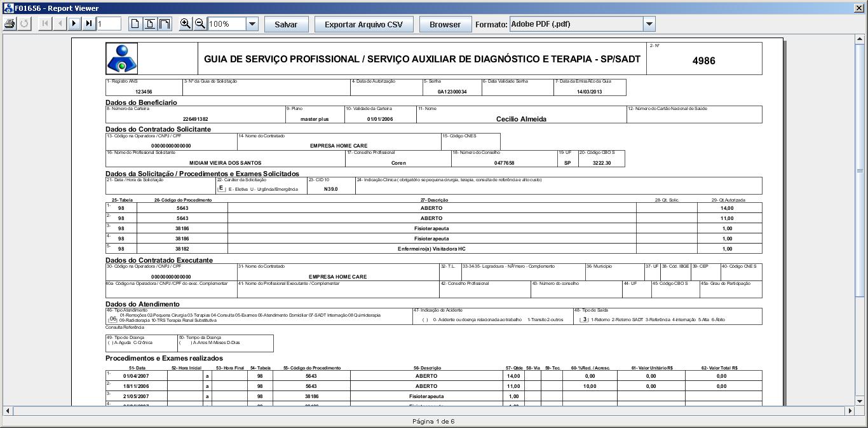Click the 10,00 reduction value
The height and width of the screenshot is (428, 868).
(x=590, y=386)
